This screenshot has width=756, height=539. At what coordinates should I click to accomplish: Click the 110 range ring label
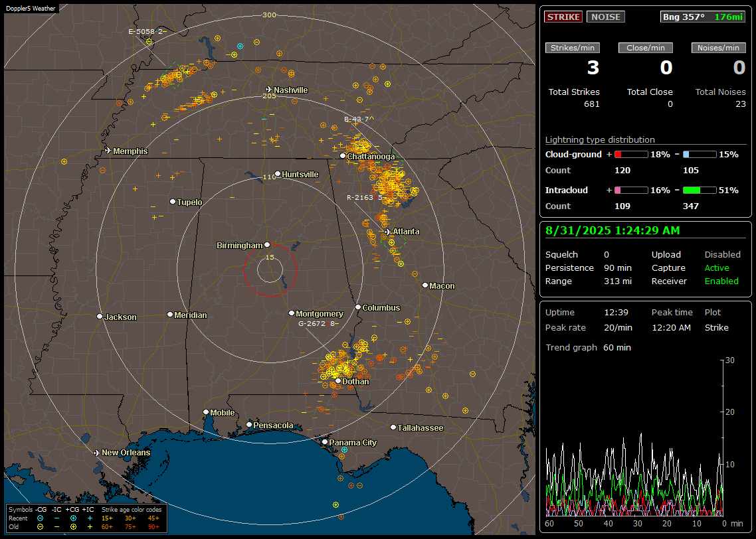click(x=270, y=177)
